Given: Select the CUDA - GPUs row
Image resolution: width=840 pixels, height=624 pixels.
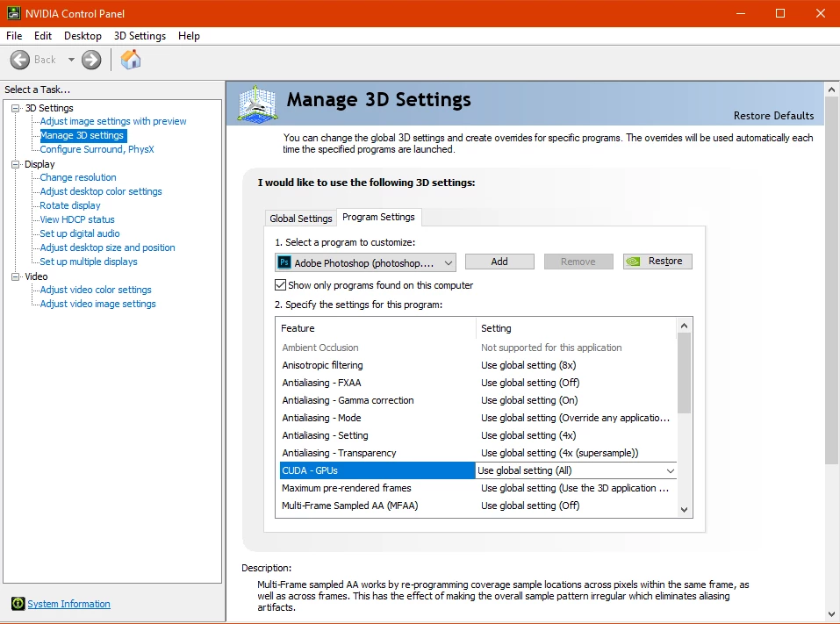Looking at the screenshot, I should click(x=478, y=470).
